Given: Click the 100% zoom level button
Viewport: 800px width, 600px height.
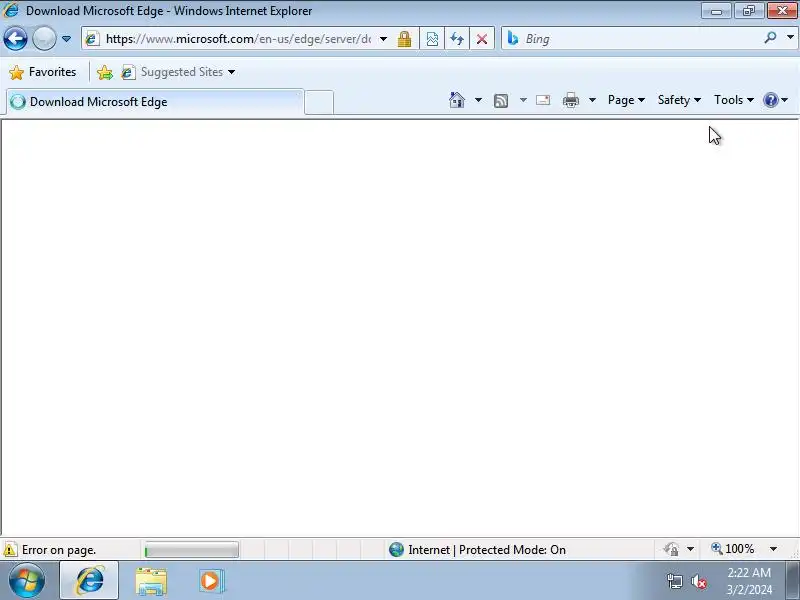Looking at the screenshot, I should [733, 548].
